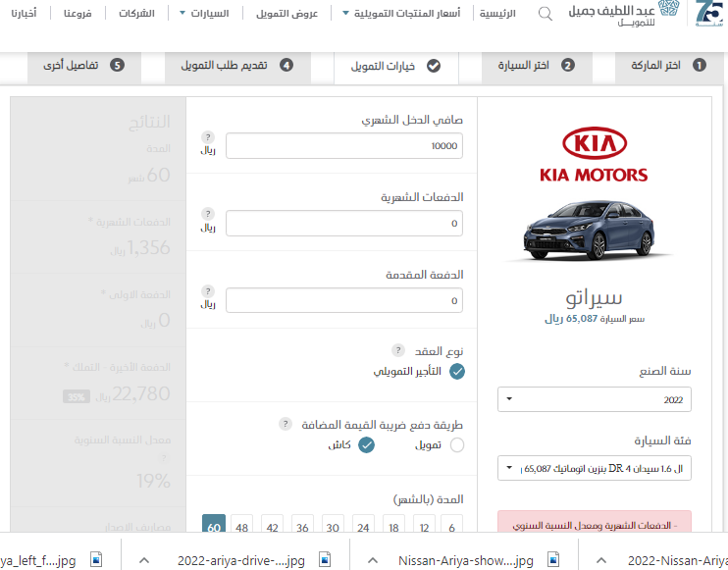Click step 1 number badge اختر الماركة

[x=700, y=65]
